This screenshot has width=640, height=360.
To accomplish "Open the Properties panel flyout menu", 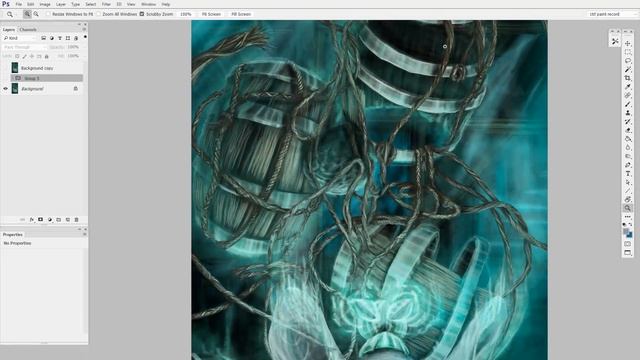I will click(x=84, y=234).
